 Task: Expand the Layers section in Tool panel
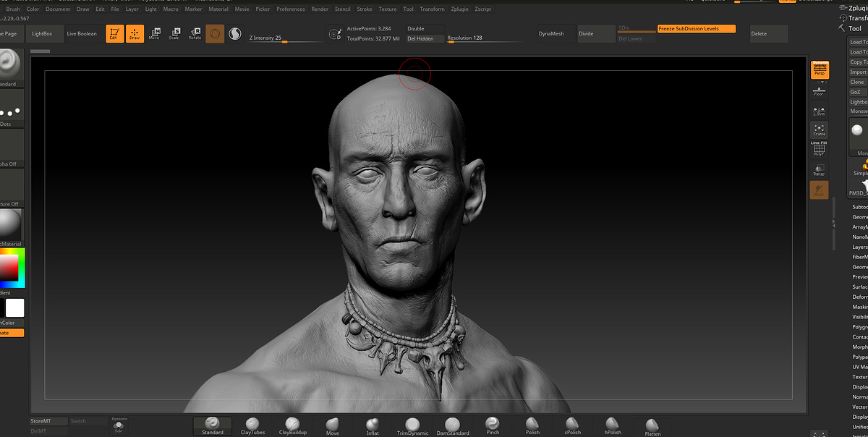point(859,247)
